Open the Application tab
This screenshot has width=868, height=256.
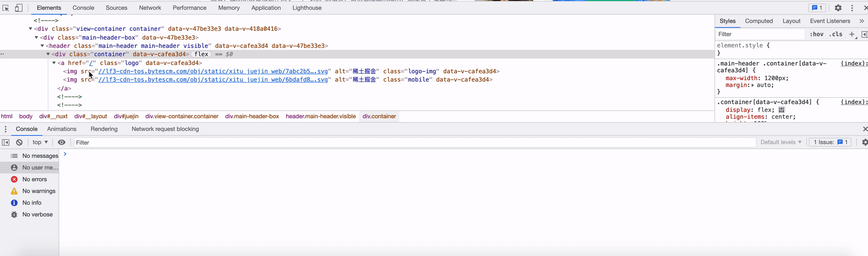coord(266,8)
